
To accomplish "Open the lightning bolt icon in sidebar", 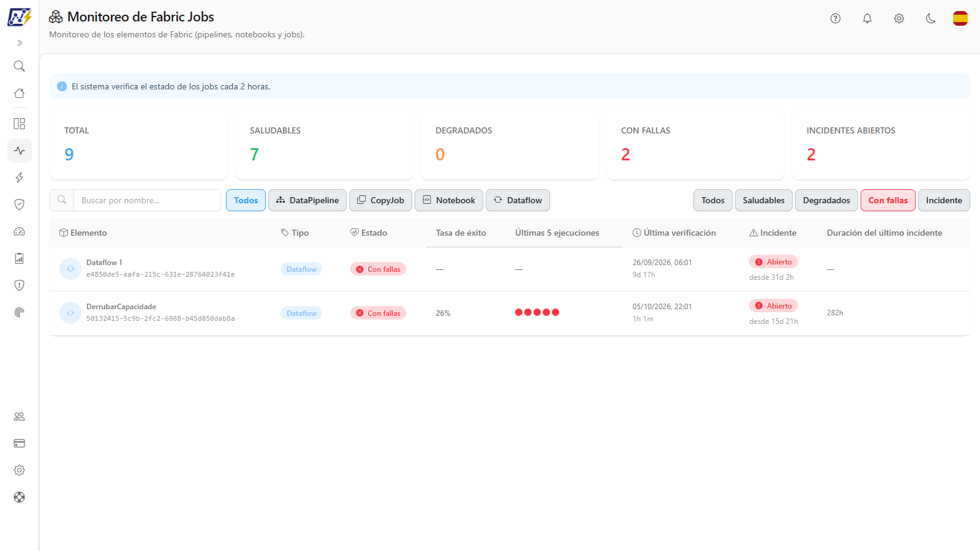I will point(20,178).
